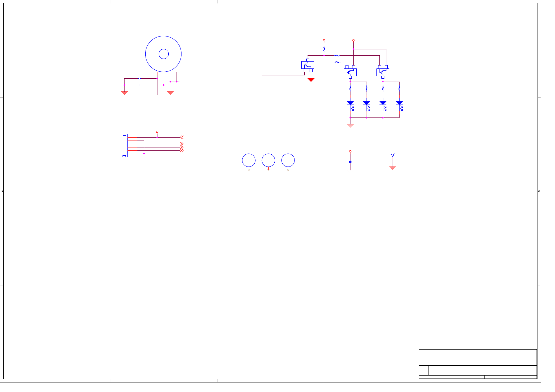The width and height of the screenshot is (555, 392).
Task: Select the upper capacitor left of round component
Action: pos(140,78)
